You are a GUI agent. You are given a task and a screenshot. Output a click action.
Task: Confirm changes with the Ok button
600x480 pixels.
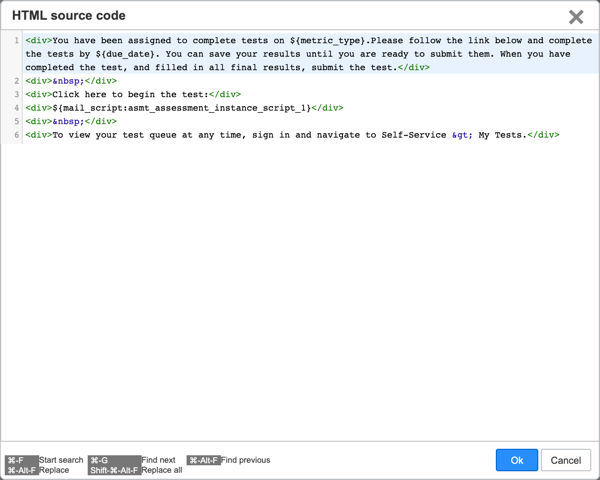(x=517, y=460)
